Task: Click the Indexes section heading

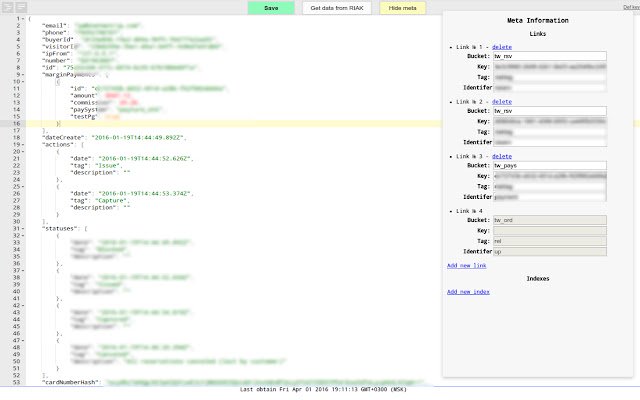Action: point(538,279)
